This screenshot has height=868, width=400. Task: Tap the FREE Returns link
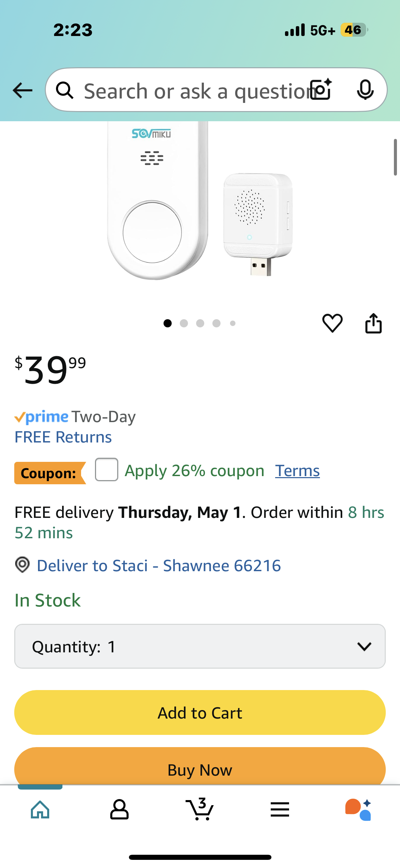(x=63, y=437)
